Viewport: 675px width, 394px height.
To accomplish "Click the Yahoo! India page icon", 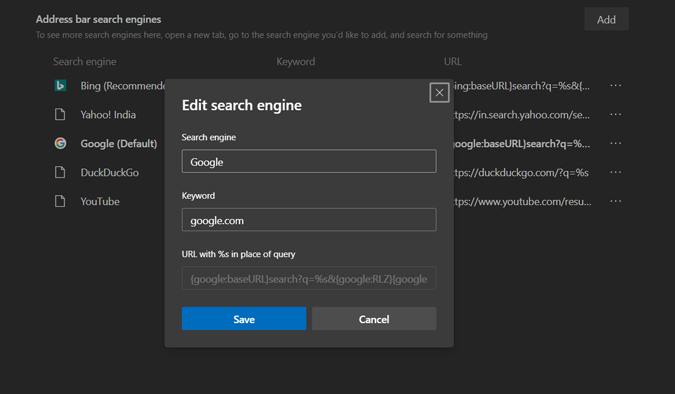I will click(x=60, y=115).
